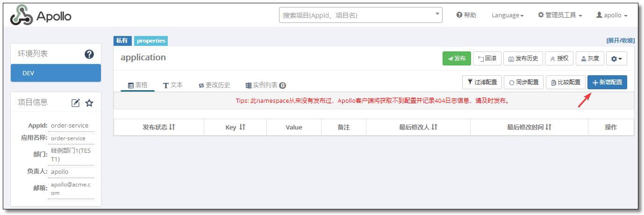Open the Language dropdown menu
The width and height of the screenshot is (644, 215).
pos(508,15)
